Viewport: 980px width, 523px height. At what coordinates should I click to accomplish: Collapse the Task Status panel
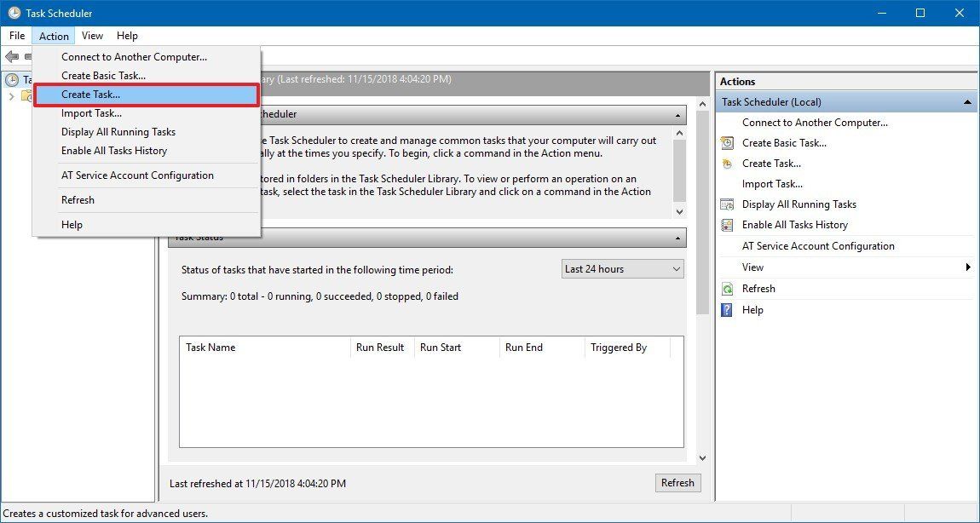678,237
